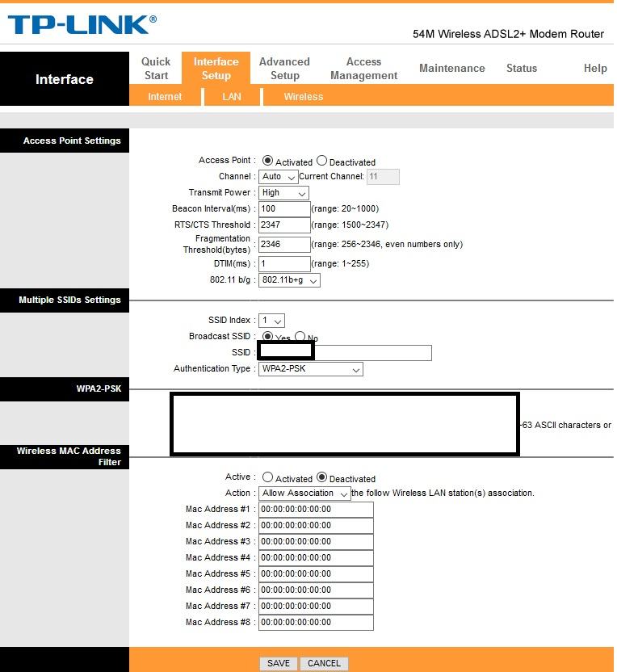Click the Wireless MAC Address Filter heading
617x672 pixels.
click(x=69, y=456)
